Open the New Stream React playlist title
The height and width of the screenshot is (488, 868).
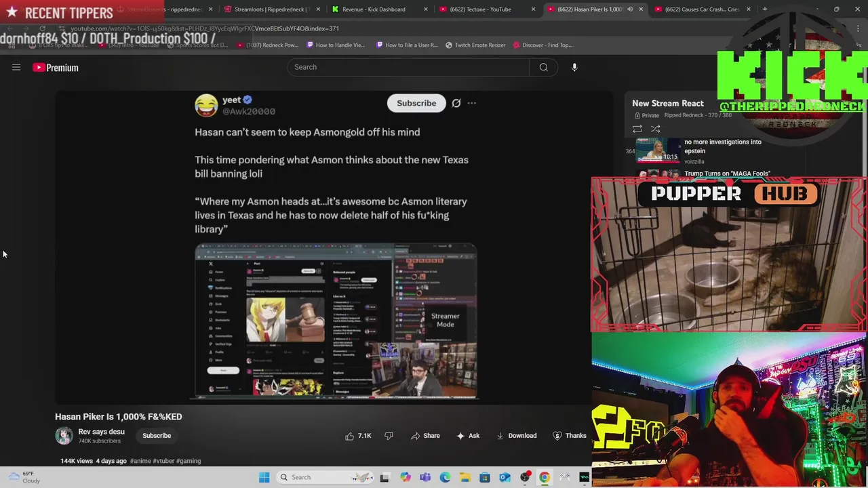(668, 103)
